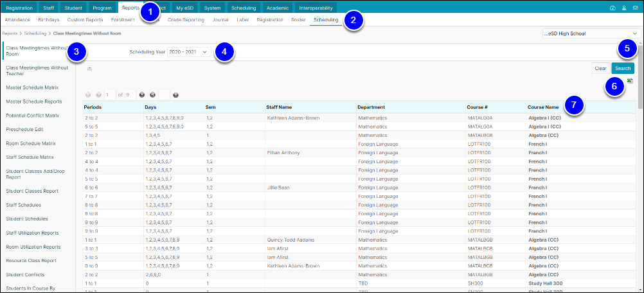Open Master Schedule Matrix in sidebar

coord(32,87)
